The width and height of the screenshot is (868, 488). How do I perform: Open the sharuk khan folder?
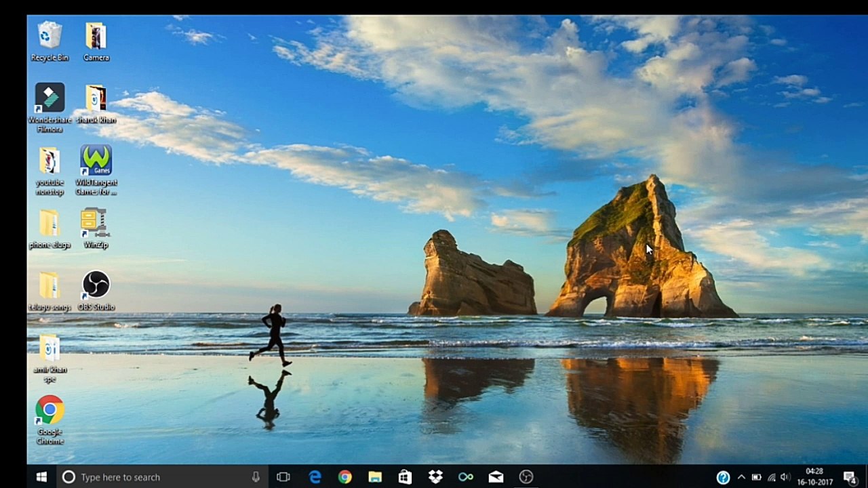point(96,104)
